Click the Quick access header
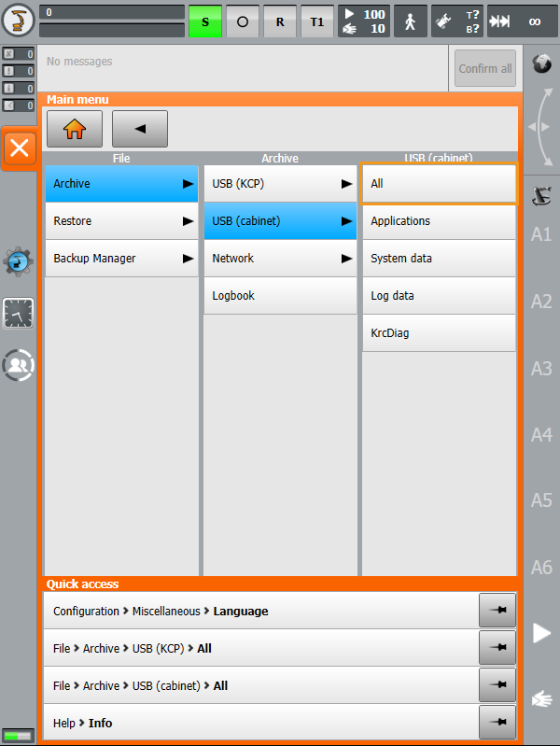 280,584
